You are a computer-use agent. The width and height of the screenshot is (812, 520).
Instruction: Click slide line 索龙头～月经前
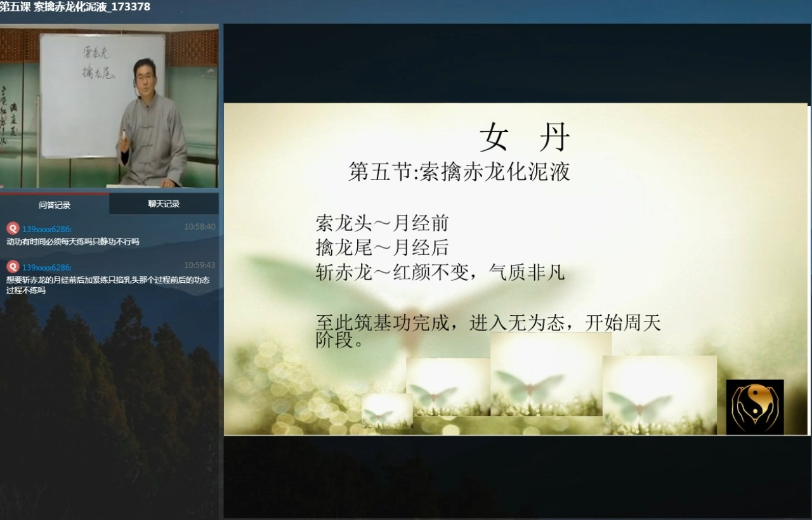382,223
